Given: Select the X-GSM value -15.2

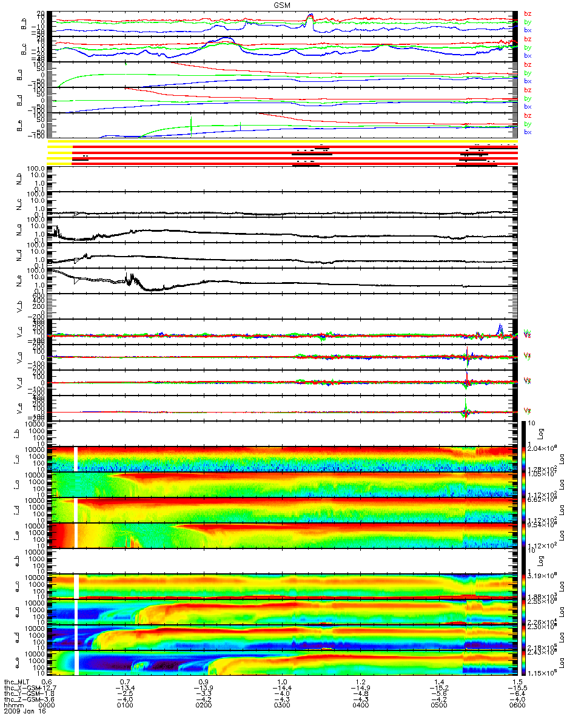Looking at the screenshot, I should tap(438, 687).
